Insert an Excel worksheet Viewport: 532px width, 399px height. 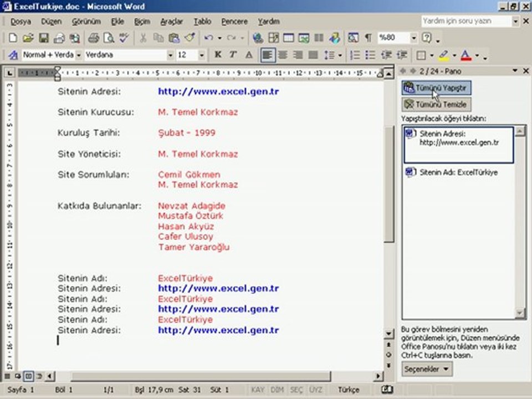tap(304, 38)
